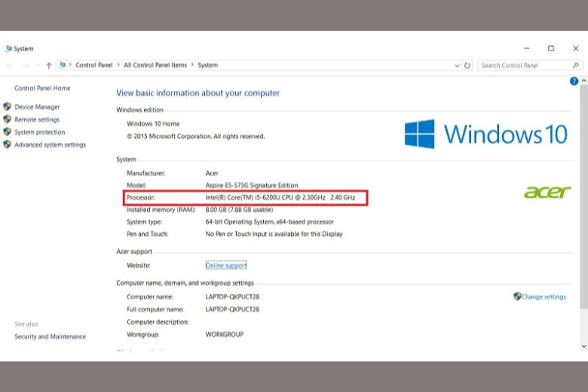The width and height of the screenshot is (588, 392).
Task: Click the 8.00 GB RAM value
Action: click(239, 210)
